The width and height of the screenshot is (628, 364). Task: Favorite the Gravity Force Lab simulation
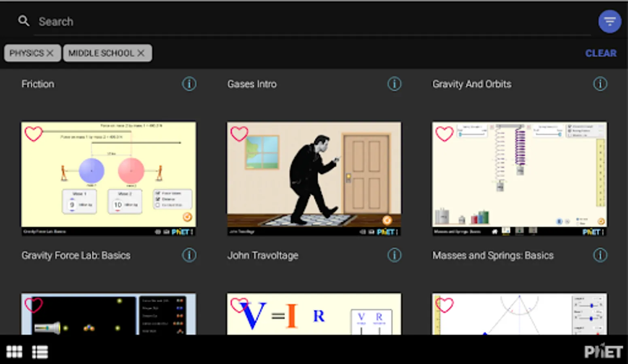click(34, 133)
